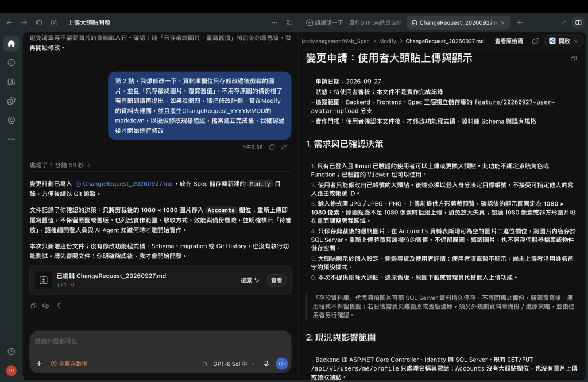Open the GPT-6 Sol model dropdown
This screenshot has width=588, height=382.
pyautogui.click(x=234, y=364)
